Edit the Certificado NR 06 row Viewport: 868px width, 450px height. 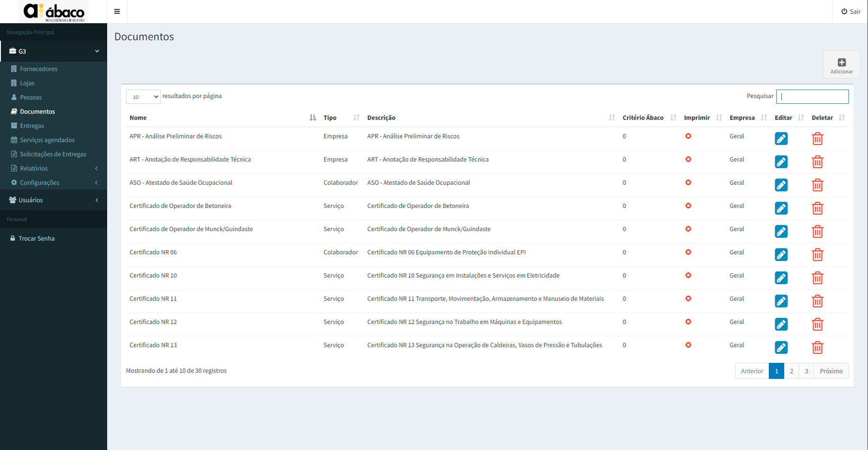[781, 255]
